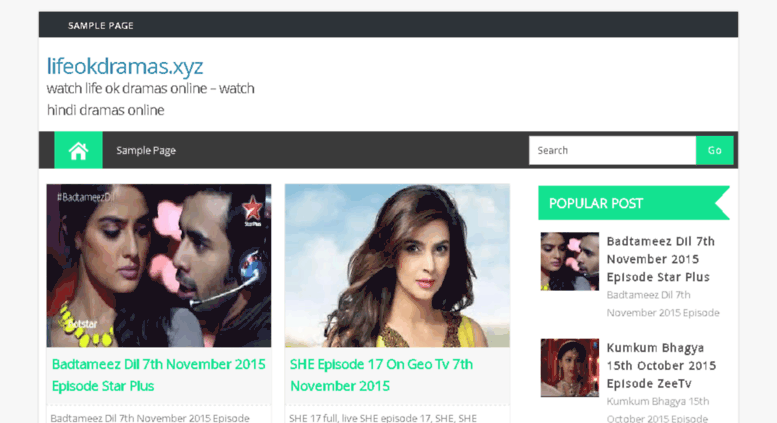
Task: Open the SHE Episode 17 post image
Action: tap(397, 265)
